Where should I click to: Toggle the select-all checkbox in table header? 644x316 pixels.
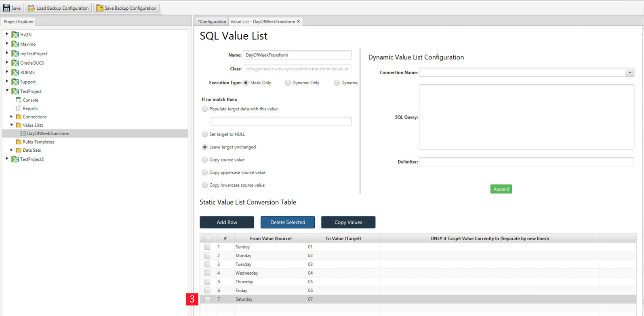207,238
